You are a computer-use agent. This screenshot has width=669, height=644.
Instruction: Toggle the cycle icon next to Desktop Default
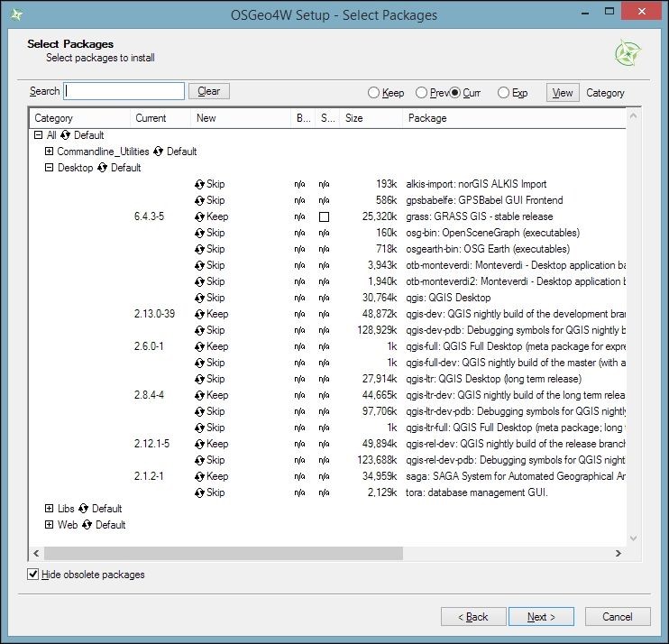click(103, 168)
